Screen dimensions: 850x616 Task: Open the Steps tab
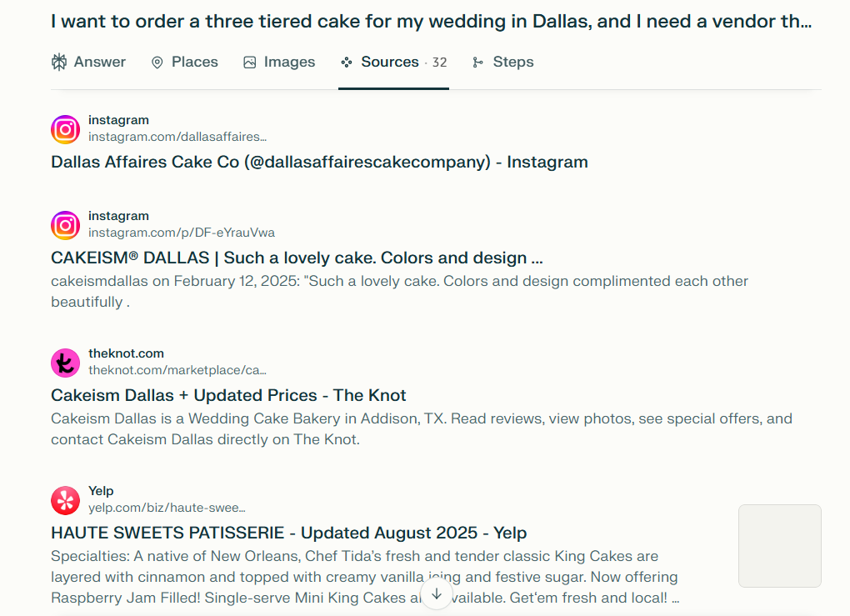[x=502, y=63]
